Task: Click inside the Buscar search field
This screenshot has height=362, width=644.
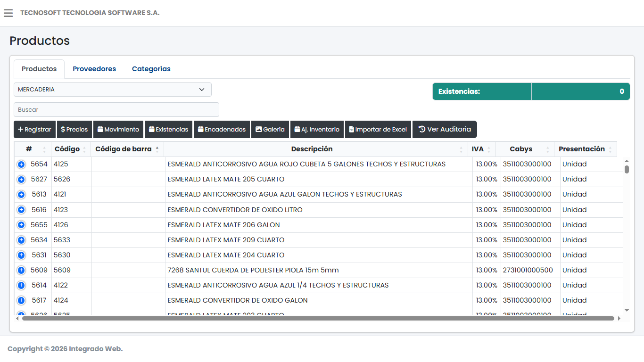Action: (x=116, y=109)
